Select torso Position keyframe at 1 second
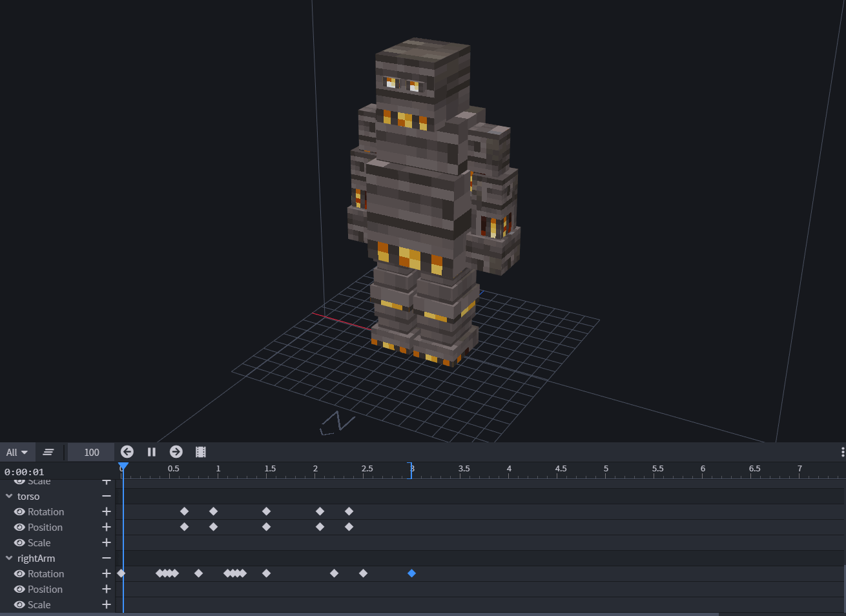Screen dimensions: 846x616 point(214,527)
